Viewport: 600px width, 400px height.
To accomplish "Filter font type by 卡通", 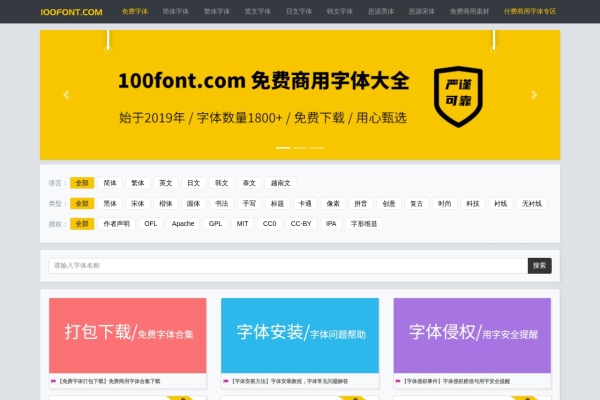I will (305, 204).
